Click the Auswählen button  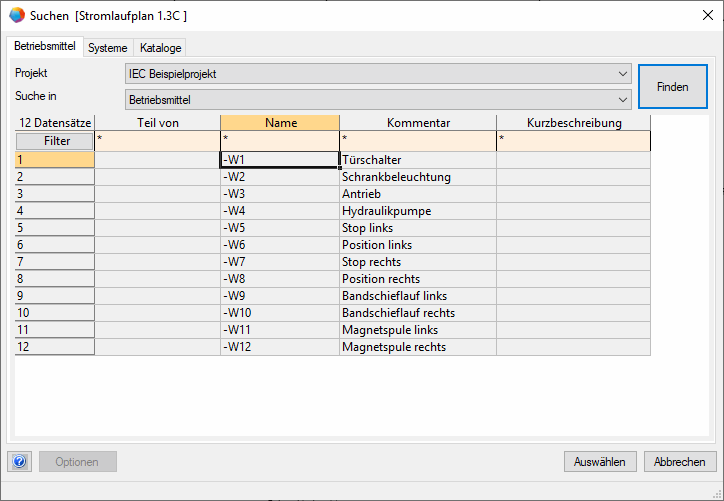tap(600, 461)
